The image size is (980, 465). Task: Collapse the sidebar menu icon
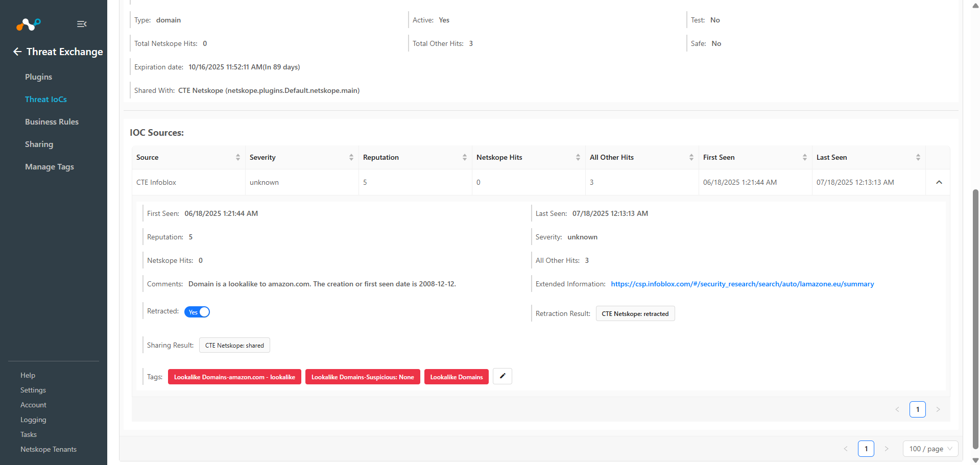82,24
